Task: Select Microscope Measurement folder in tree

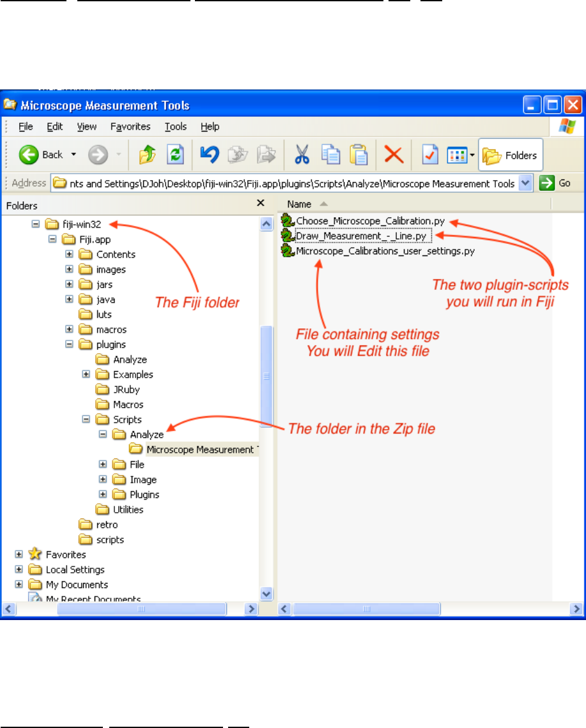Action: tap(194, 450)
